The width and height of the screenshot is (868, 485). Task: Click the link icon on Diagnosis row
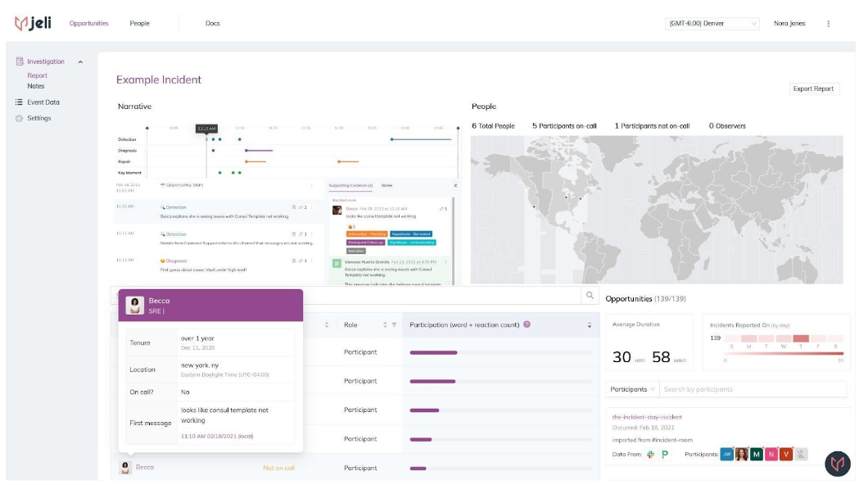[301, 261]
